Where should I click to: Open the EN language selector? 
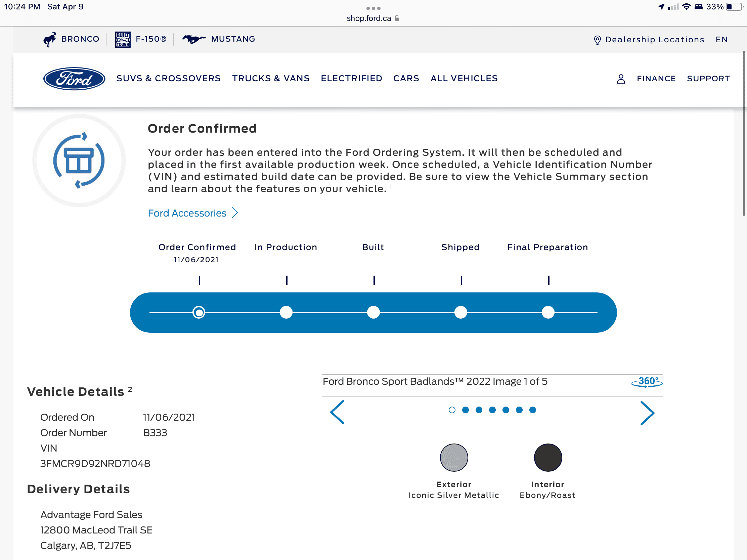[x=721, y=40]
